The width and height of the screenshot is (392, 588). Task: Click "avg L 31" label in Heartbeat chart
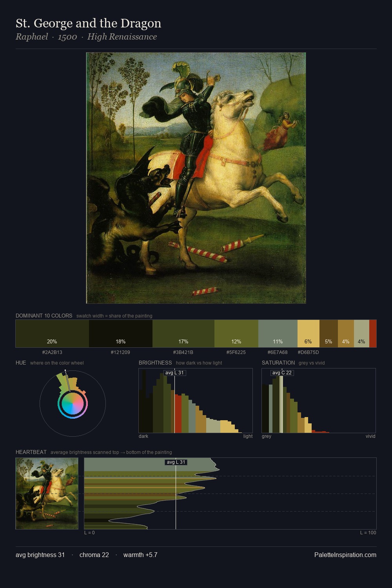pos(176,462)
